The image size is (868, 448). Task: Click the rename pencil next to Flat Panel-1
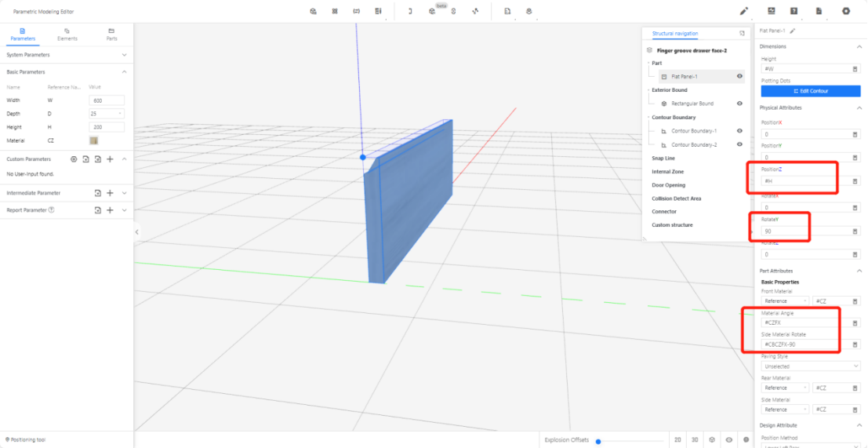pos(793,31)
